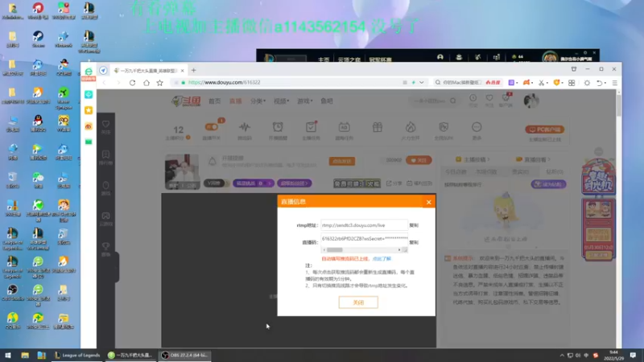Open the history clock icon in header
Viewport: 644px width, 362px height.
[x=473, y=98]
